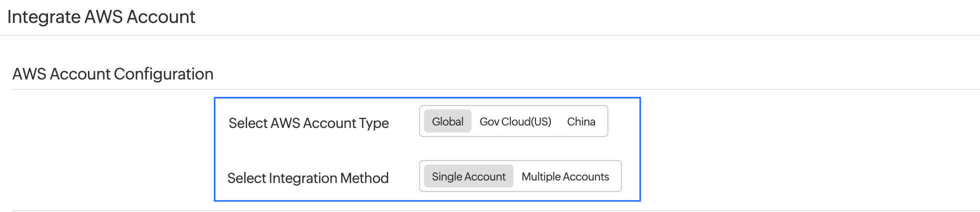Pick the US government cloud option
This screenshot has width=980, height=212.
pyautogui.click(x=515, y=121)
